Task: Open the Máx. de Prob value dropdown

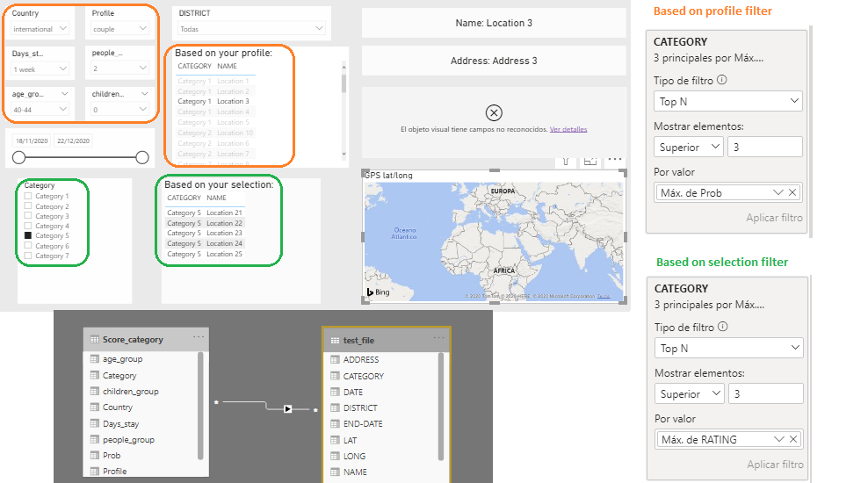Action: [778, 192]
